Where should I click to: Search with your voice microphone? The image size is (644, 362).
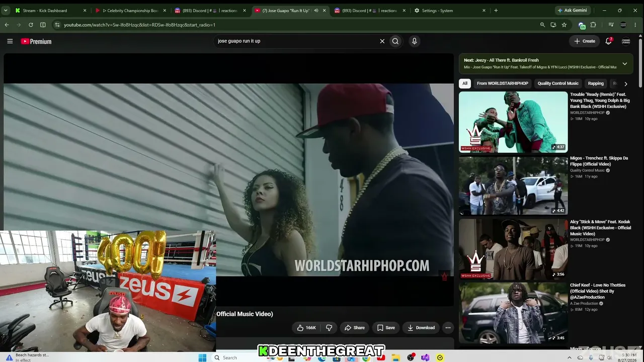pos(414,41)
